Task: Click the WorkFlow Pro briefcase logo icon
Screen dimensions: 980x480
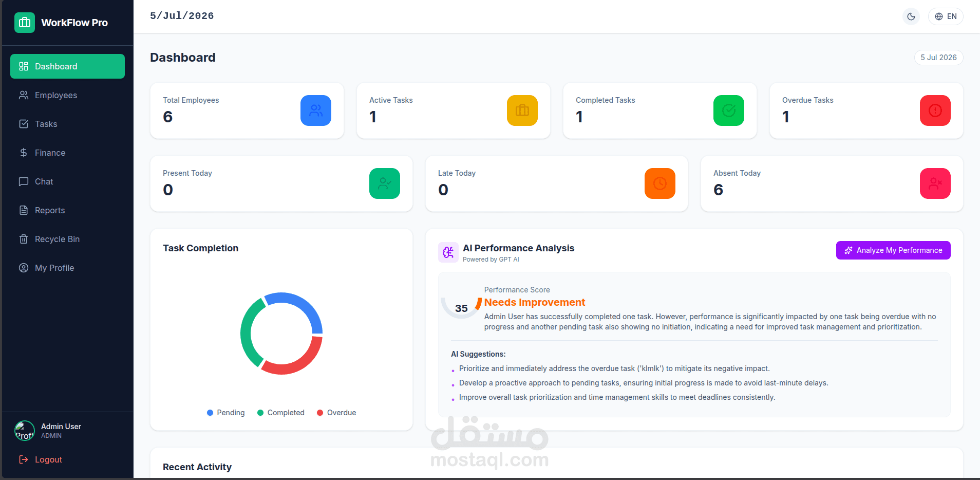Action: [x=24, y=23]
